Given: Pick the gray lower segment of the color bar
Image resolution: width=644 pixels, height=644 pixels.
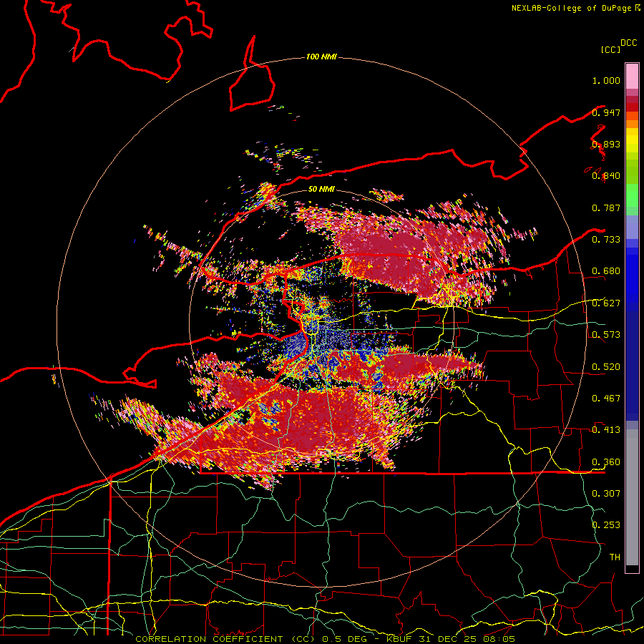Looking at the screenshot, I should pyautogui.click(x=632, y=497).
